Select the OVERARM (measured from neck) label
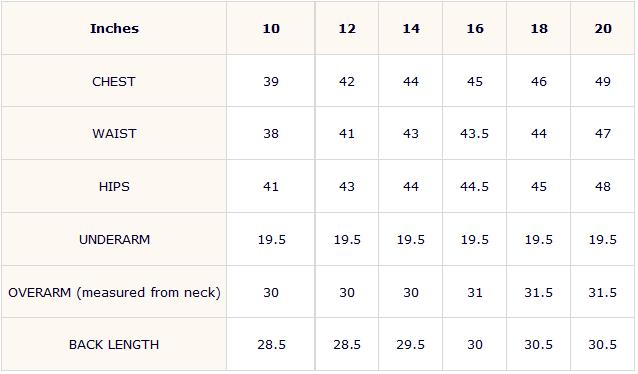The width and height of the screenshot is (638, 374). [114, 292]
